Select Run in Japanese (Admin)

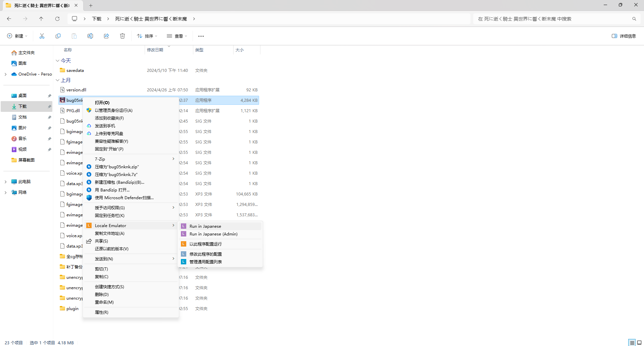[x=220, y=234]
